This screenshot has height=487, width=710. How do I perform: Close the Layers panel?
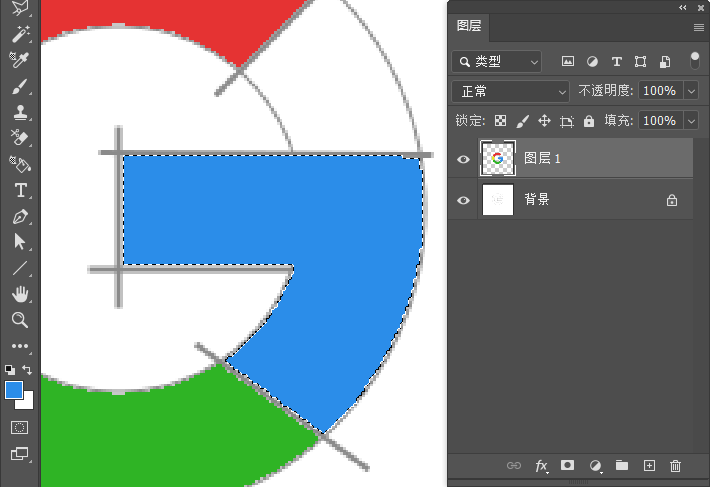point(701,8)
